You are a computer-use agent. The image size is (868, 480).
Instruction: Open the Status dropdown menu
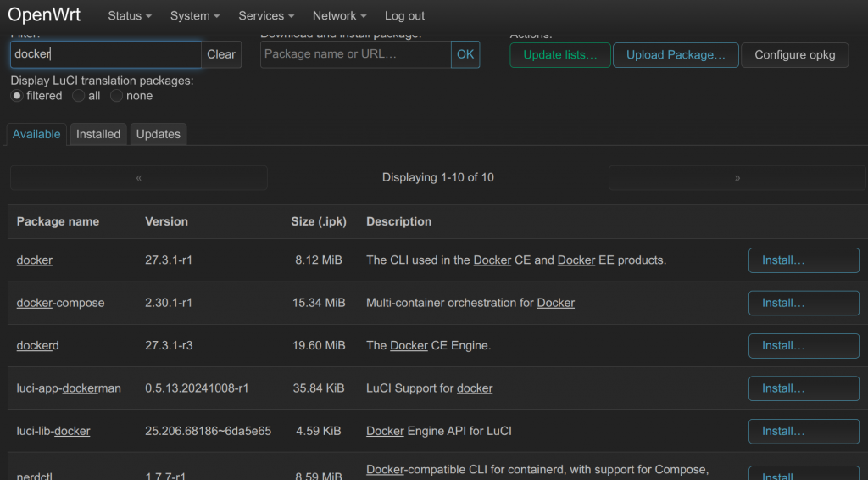(130, 16)
